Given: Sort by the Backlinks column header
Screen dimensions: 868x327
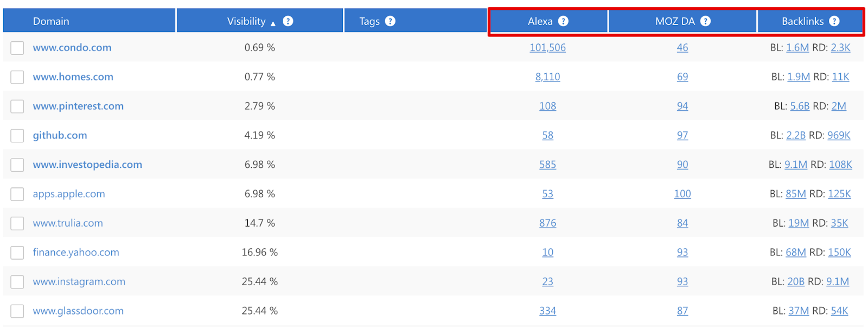Looking at the screenshot, I should click(810, 21).
